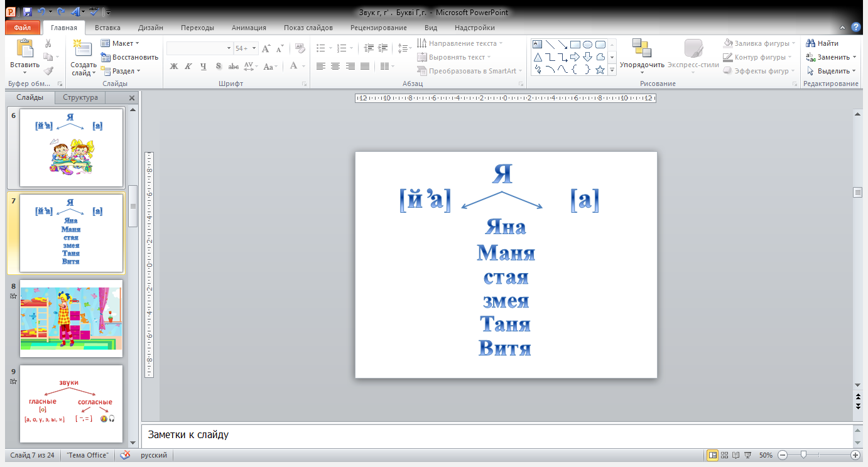The width and height of the screenshot is (868, 467).
Task: Select the star shape in shapes gallery
Action: (600, 70)
